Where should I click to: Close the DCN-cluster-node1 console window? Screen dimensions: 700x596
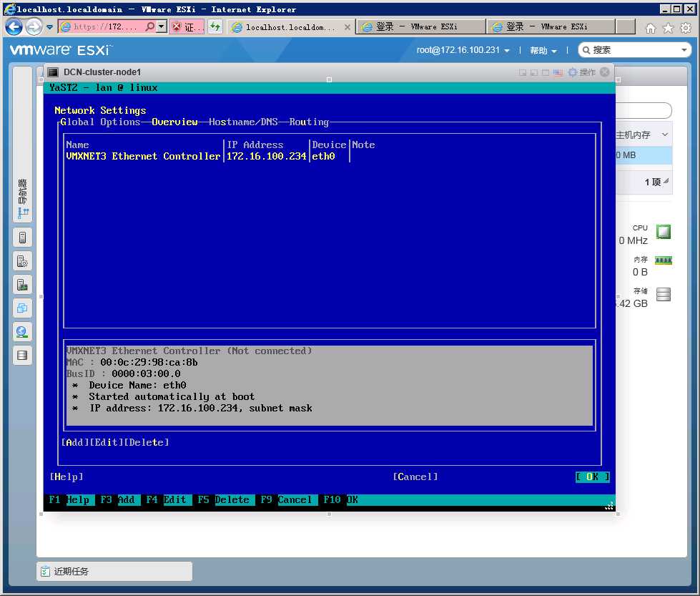605,72
